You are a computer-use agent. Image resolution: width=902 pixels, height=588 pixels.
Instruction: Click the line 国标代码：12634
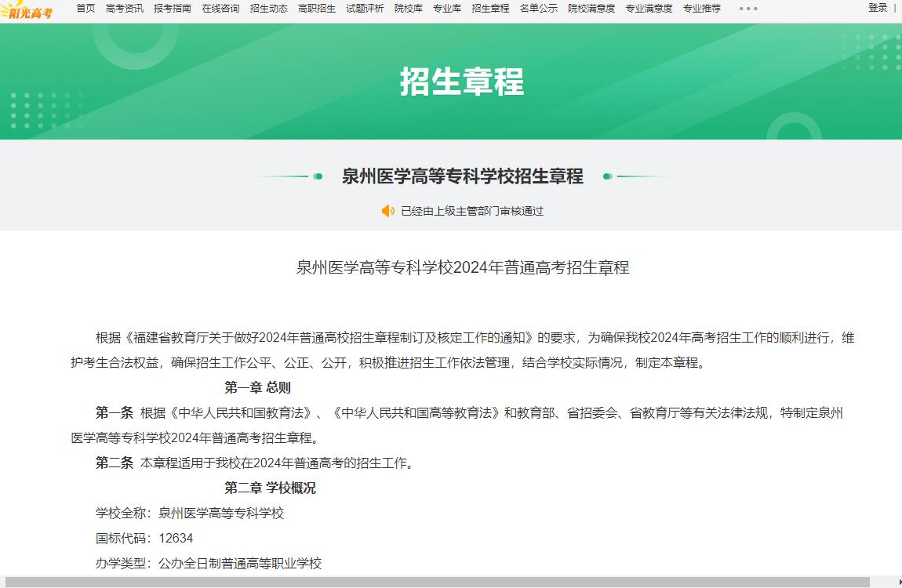144,538
